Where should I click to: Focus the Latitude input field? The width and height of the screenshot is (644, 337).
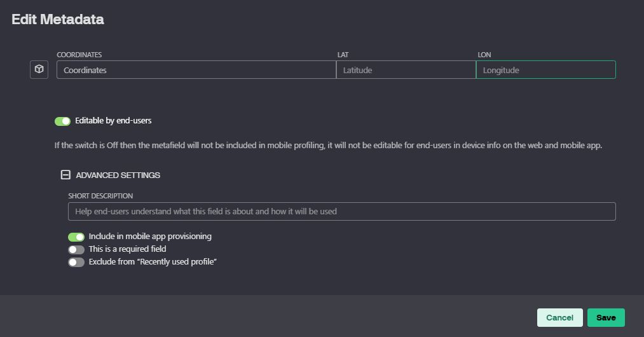pos(406,70)
